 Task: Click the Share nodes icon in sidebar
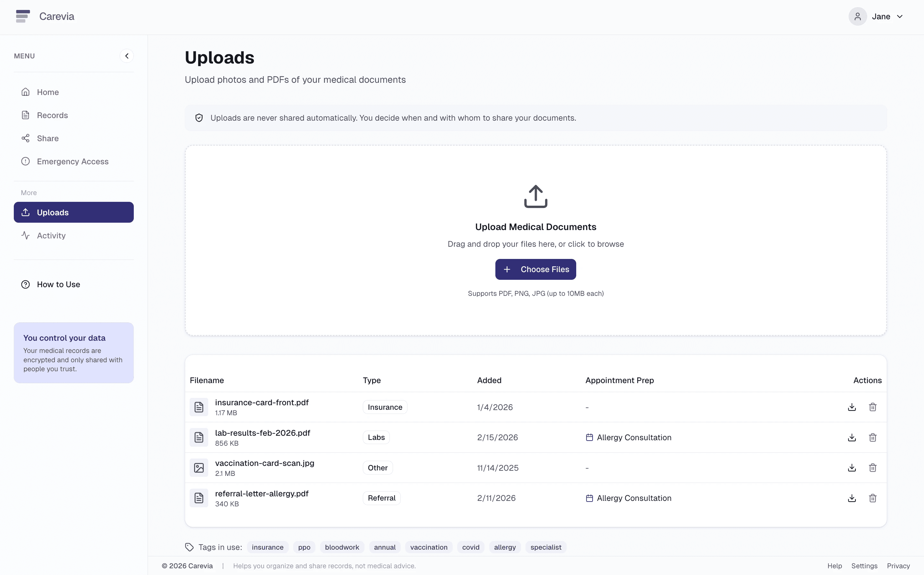coord(25,138)
